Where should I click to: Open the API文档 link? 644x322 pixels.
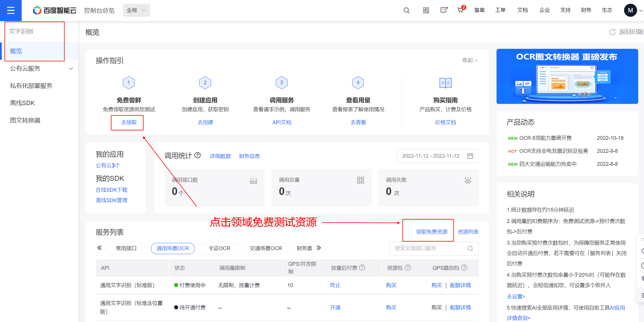(x=282, y=122)
